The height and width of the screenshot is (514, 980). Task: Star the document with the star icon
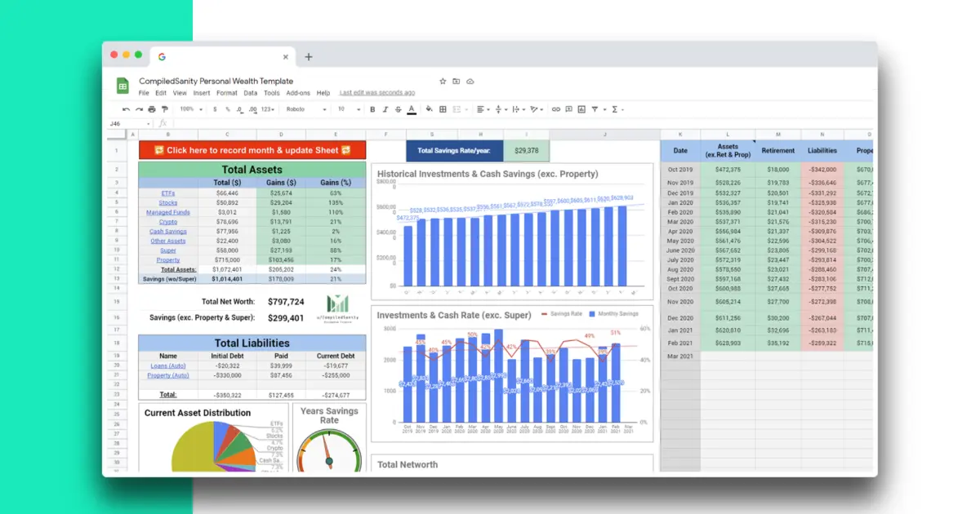point(443,82)
